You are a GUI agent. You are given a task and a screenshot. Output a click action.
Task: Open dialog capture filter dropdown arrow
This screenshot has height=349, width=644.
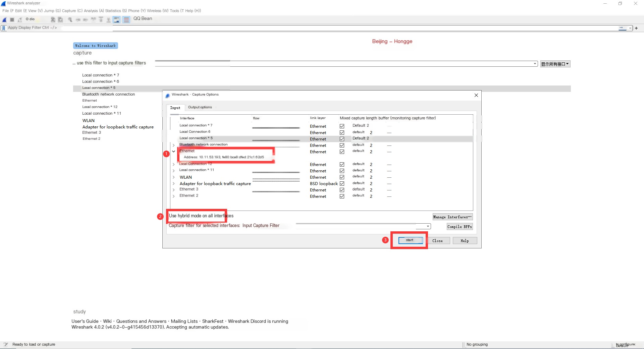[428, 226]
